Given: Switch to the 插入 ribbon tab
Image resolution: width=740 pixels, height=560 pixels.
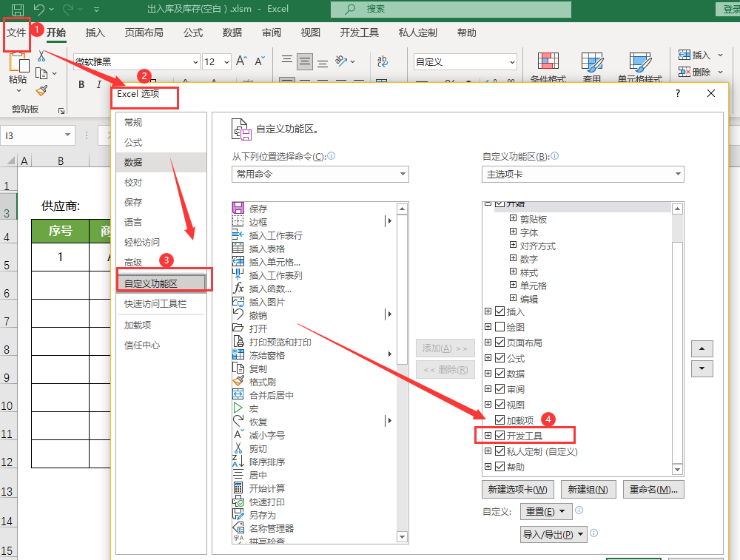Looking at the screenshot, I should click(x=95, y=33).
